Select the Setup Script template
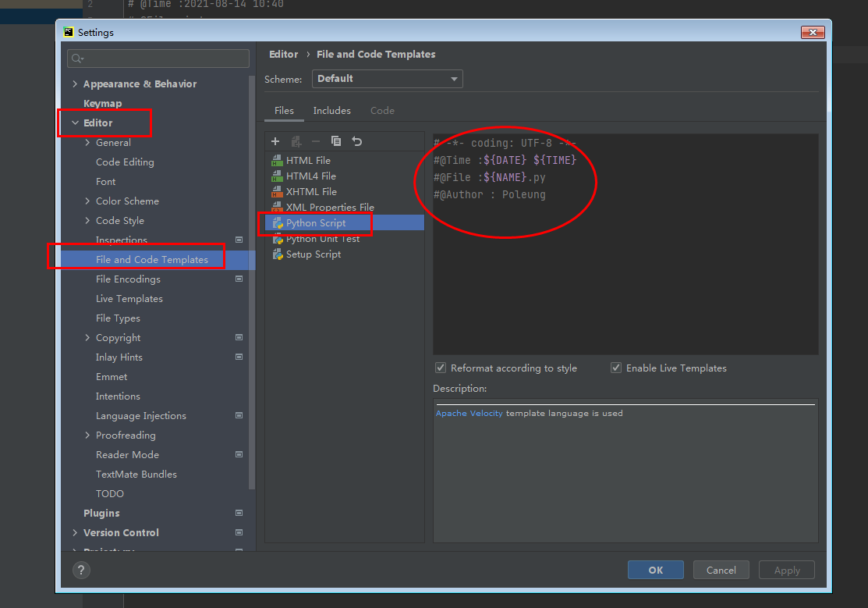Viewport: 868px width, 608px height. click(x=345, y=254)
